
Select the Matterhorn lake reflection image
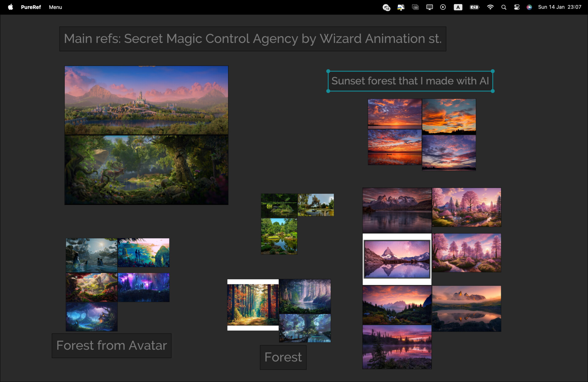click(x=397, y=259)
